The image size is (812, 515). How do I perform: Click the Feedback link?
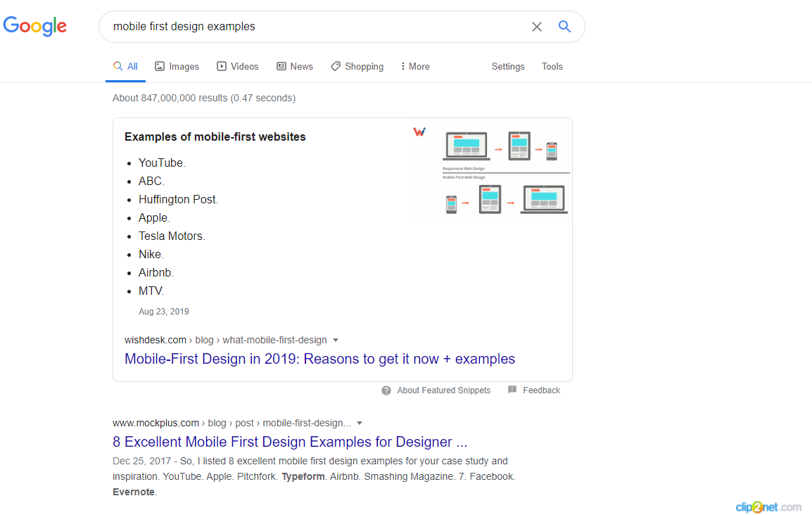click(541, 390)
